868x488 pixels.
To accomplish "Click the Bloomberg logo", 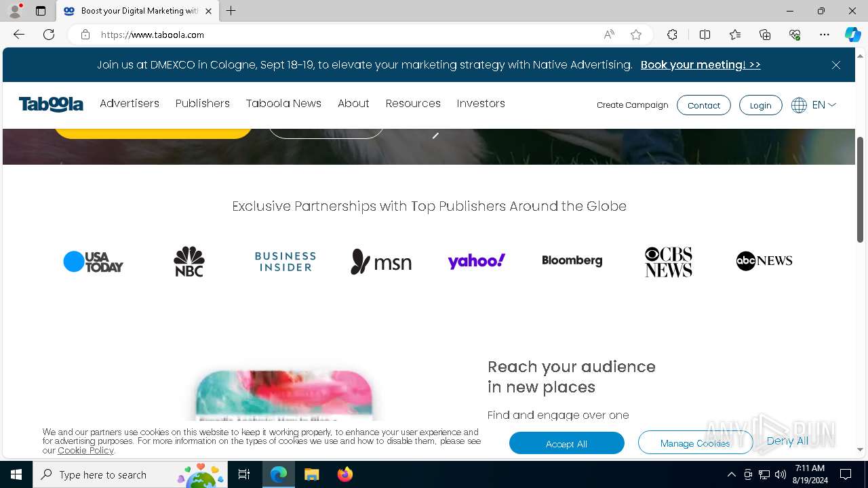I will click(572, 260).
